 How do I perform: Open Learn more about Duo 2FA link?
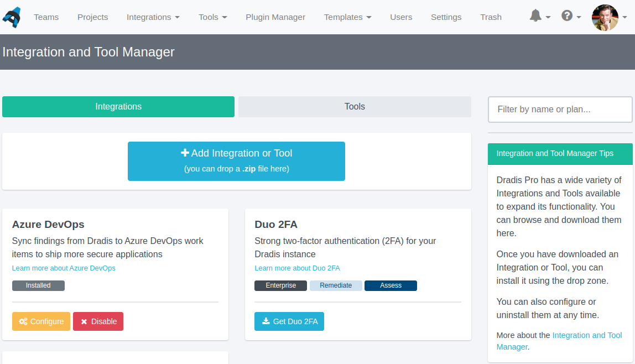[x=297, y=268]
